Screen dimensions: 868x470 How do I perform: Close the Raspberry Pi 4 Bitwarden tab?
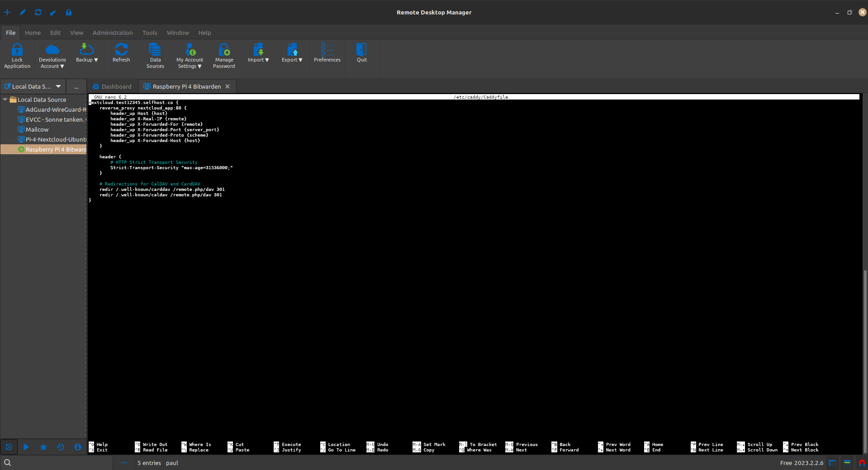coord(228,86)
